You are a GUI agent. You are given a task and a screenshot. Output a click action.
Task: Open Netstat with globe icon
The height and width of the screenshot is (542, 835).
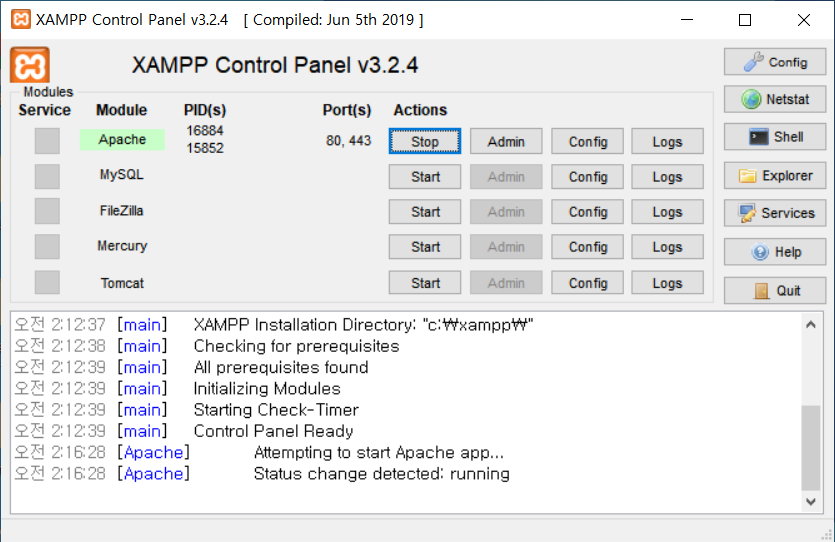(775, 99)
